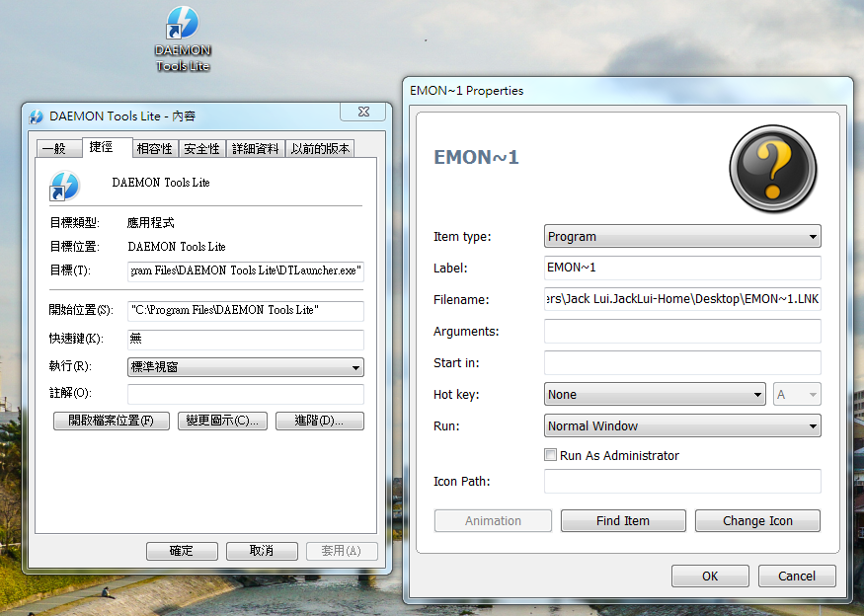Screen dimensions: 864x616
Task: Click the 變更圖示 button
Action: (223, 421)
